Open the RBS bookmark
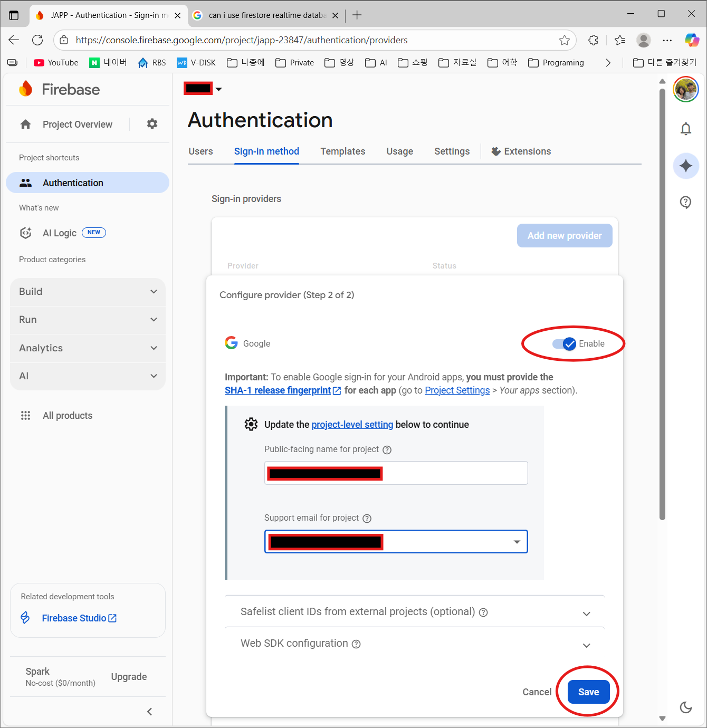 [152, 63]
